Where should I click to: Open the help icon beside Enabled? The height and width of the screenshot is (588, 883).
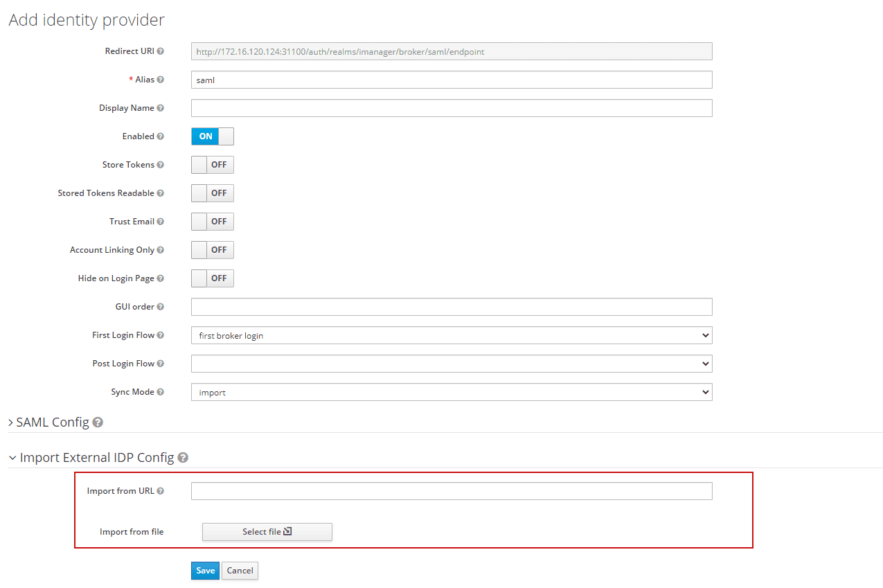[161, 136]
